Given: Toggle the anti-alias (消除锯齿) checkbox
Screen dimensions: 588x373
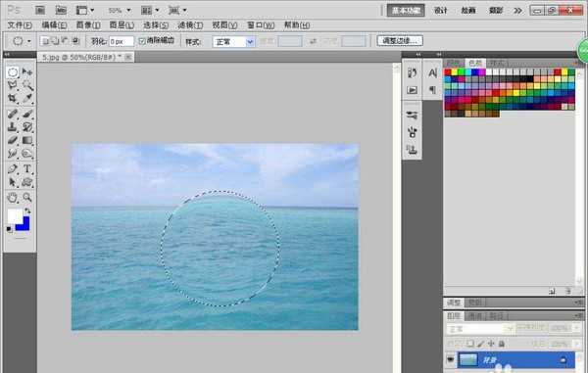Looking at the screenshot, I should 142,41.
